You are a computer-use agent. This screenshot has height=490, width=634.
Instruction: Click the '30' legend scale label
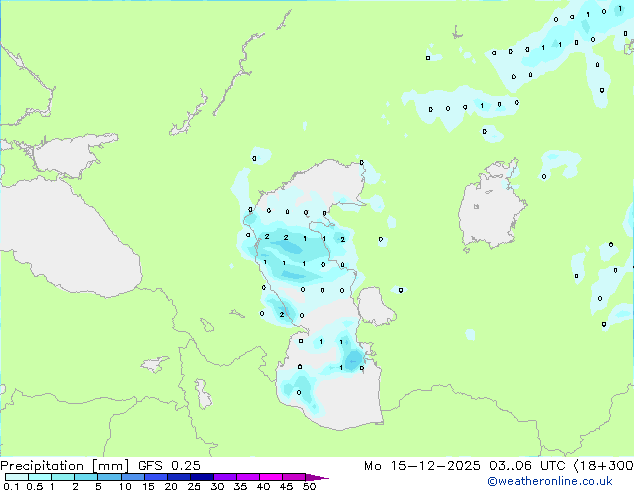click(217, 486)
